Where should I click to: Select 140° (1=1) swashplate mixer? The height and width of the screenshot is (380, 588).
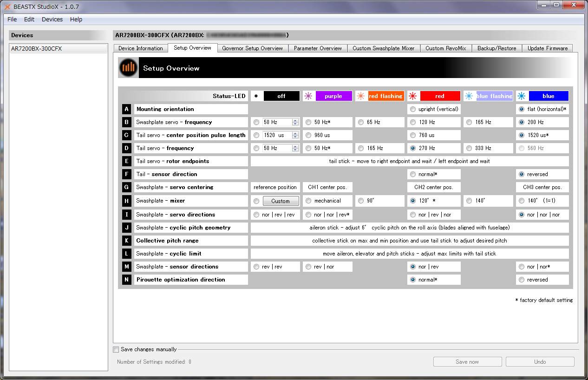(x=522, y=201)
